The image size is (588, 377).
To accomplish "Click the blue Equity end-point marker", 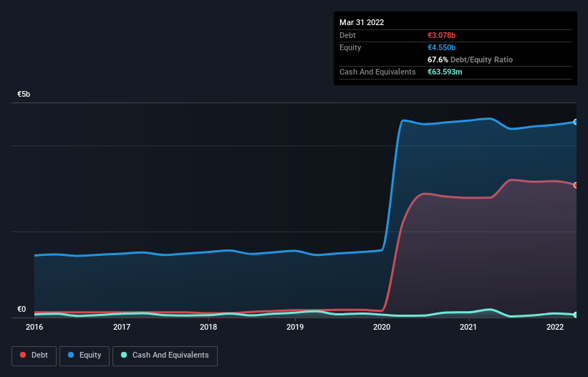I will (576, 122).
